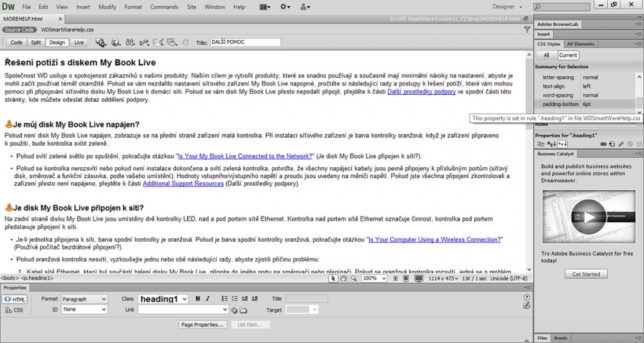The height and width of the screenshot is (343, 644).
Task: Switch to Design view
Action: coord(57,43)
